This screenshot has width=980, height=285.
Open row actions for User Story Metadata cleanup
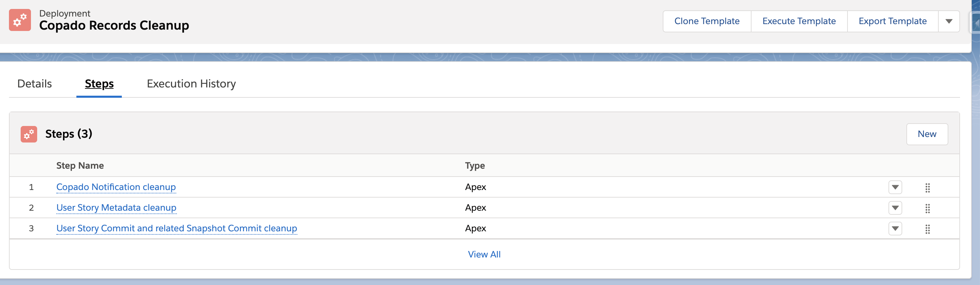pos(895,208)
